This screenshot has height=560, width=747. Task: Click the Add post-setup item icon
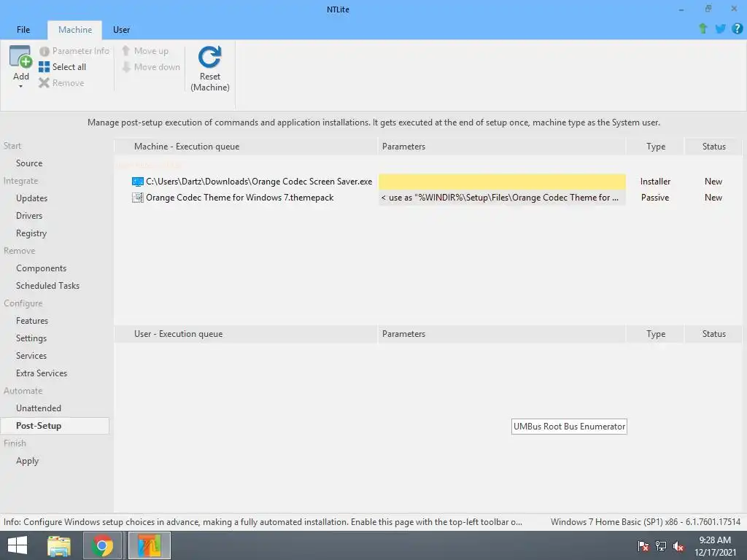20,57
